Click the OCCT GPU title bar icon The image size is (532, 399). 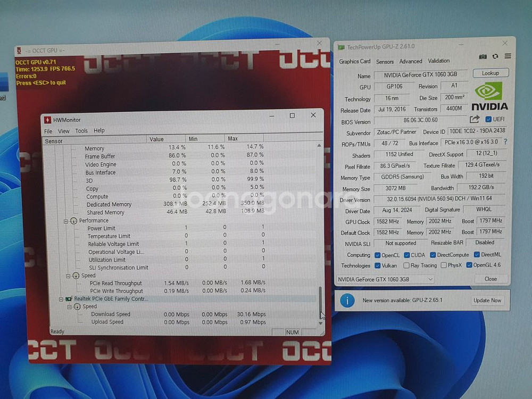[x=19, y=51]
